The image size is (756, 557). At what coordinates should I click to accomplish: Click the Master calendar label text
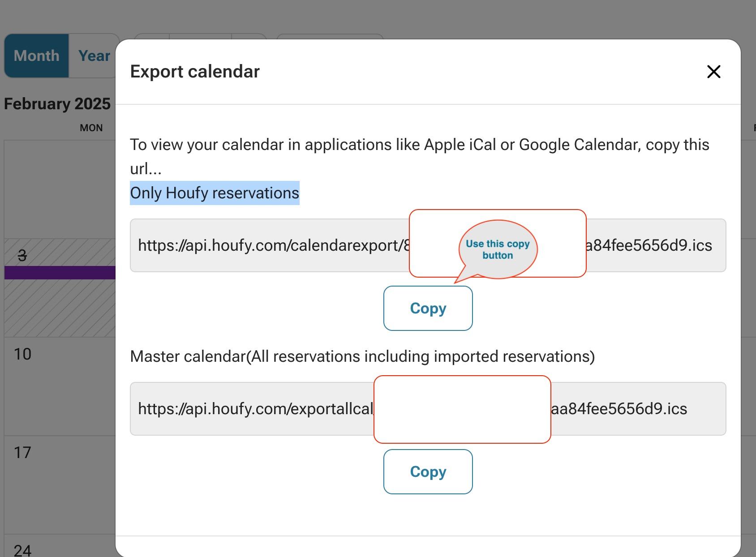362,356
